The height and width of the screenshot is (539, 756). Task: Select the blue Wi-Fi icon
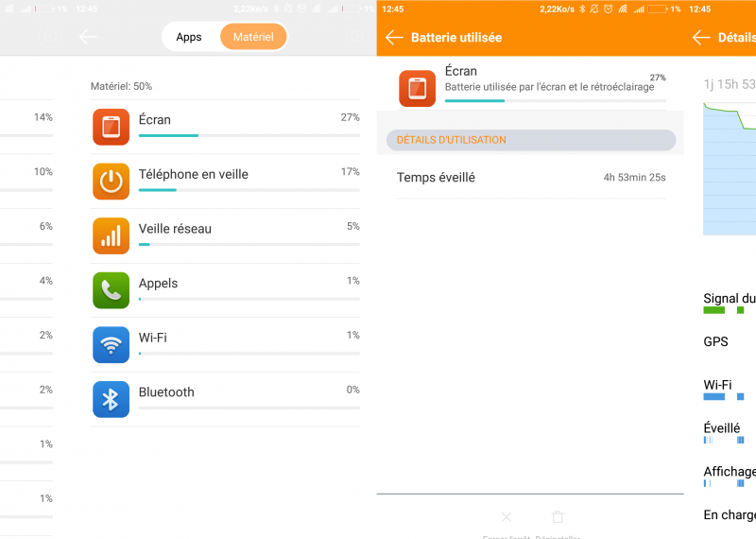(x=111, y=345)
